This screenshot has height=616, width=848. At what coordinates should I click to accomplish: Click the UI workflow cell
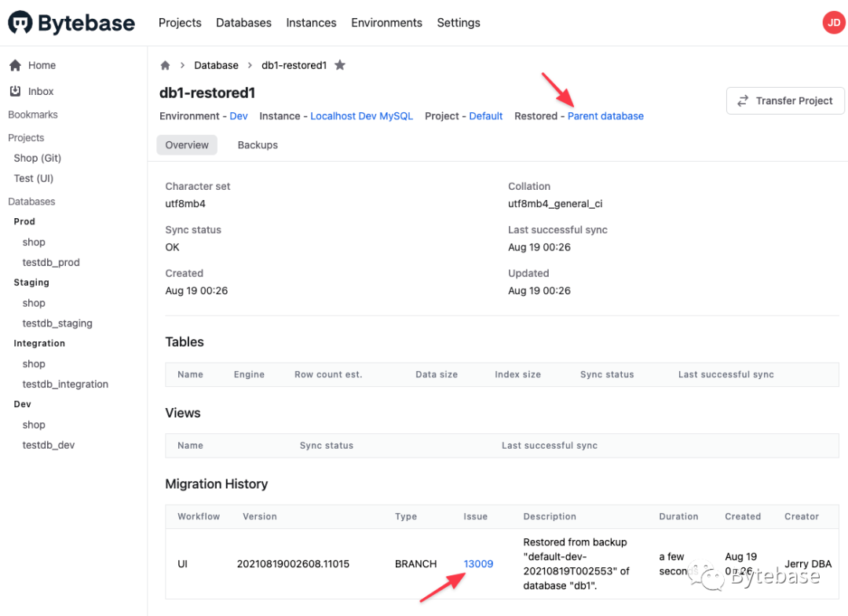click(x=182, y=563)
